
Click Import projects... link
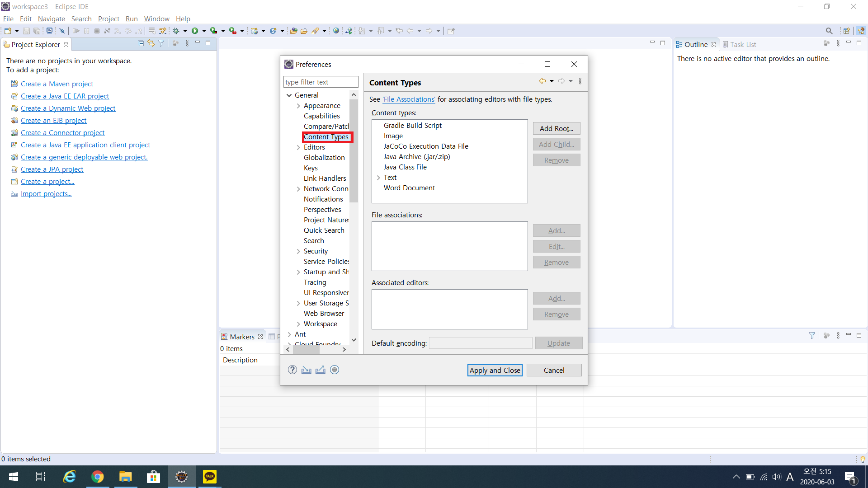click(46, 194)
